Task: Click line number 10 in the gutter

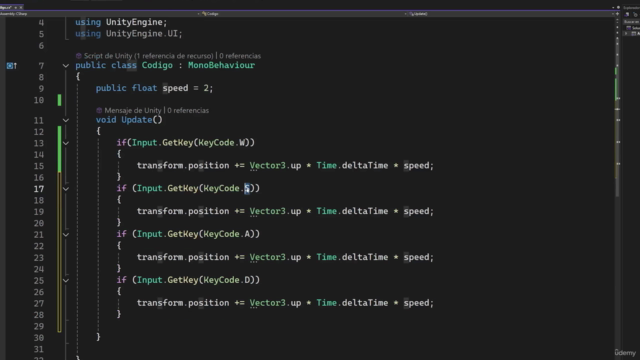Action: pos(39,100)
